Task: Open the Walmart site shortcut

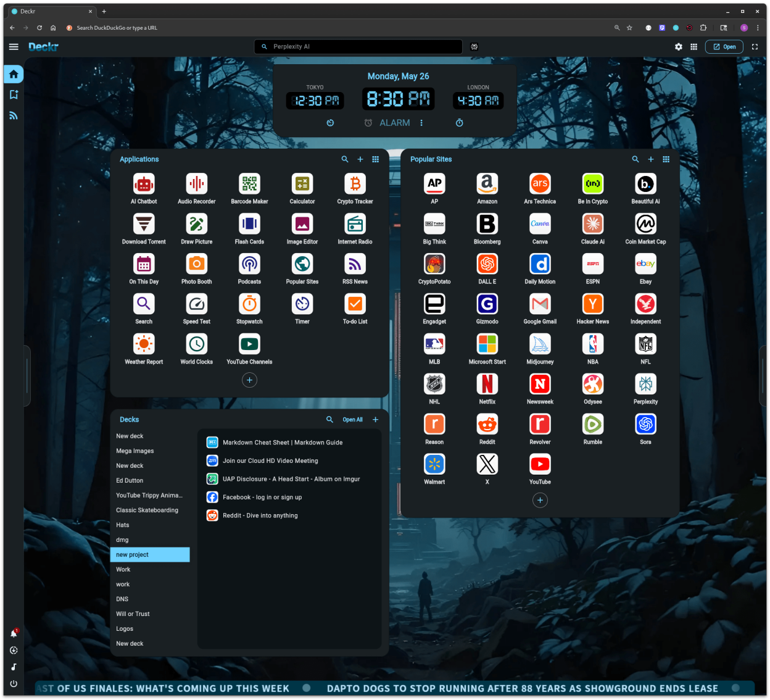Action: (x=434, y=465)
